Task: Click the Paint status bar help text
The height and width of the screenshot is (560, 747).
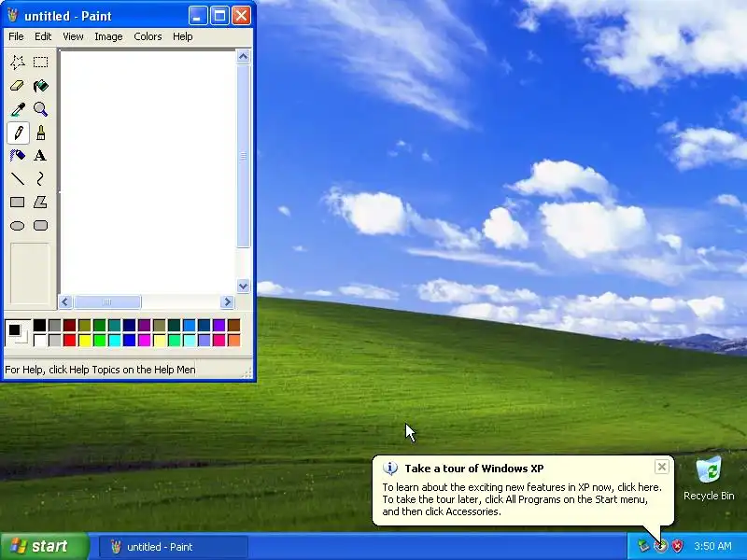Action: [x=100, y=370]
